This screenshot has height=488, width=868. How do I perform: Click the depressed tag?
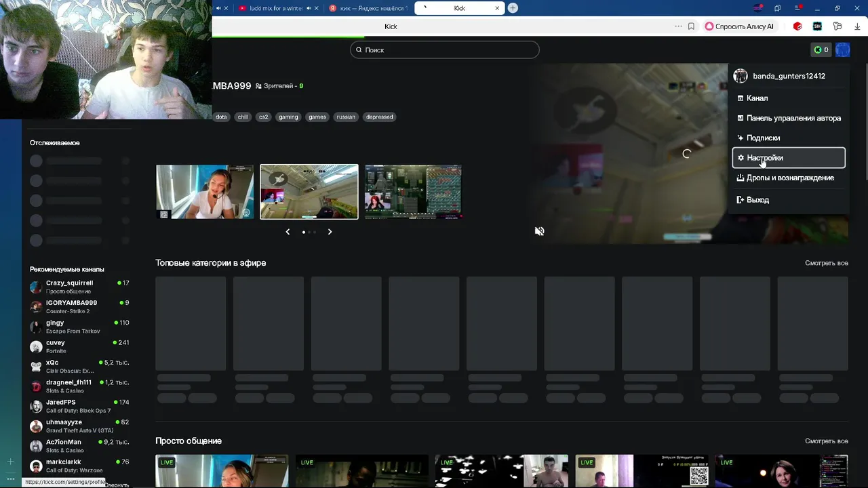coord(380,117)
